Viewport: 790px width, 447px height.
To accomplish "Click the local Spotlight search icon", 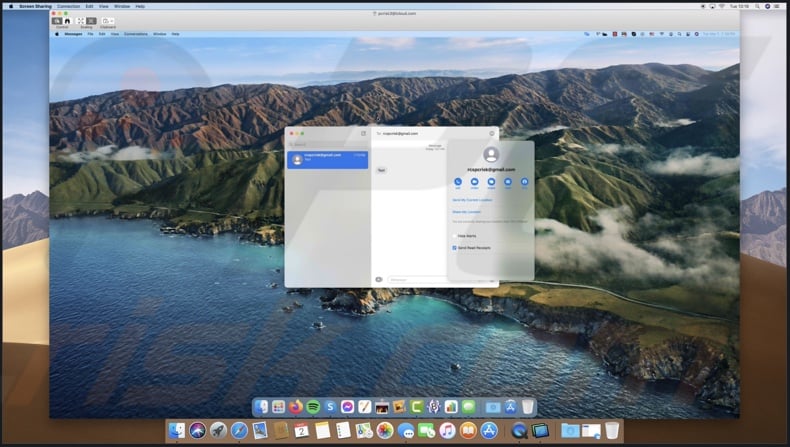I will click(x=759, y=6).
